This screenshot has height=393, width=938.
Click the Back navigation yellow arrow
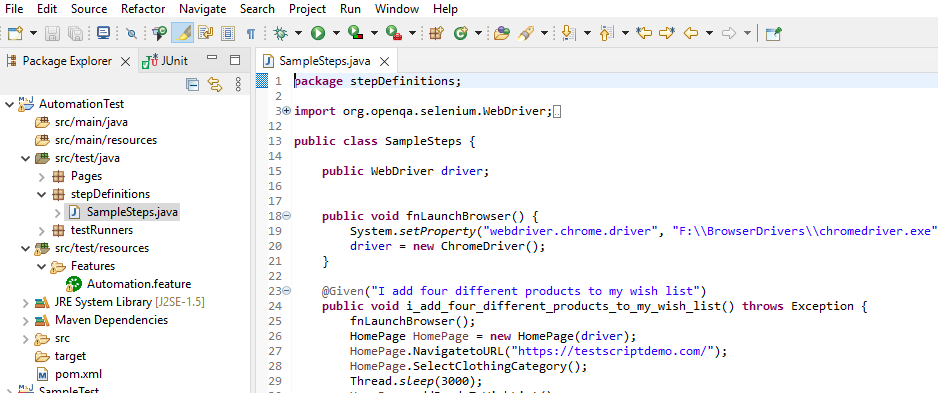pos(691,33)
